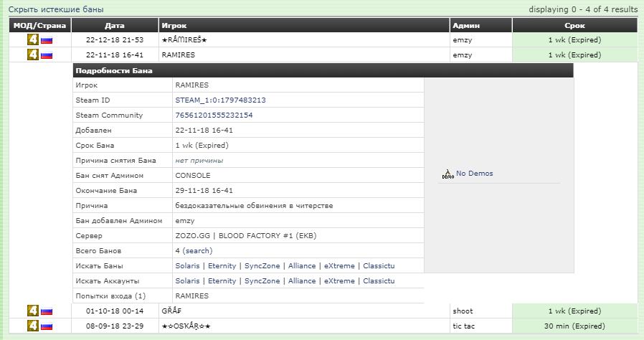Hide expired bans via top-left link

(x=56, y=9)
